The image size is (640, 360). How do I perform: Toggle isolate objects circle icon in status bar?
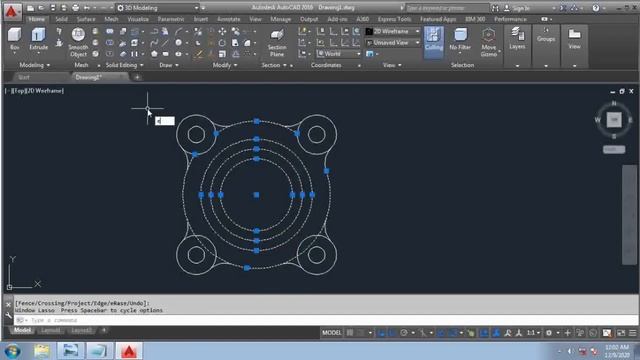coord(594,333)
